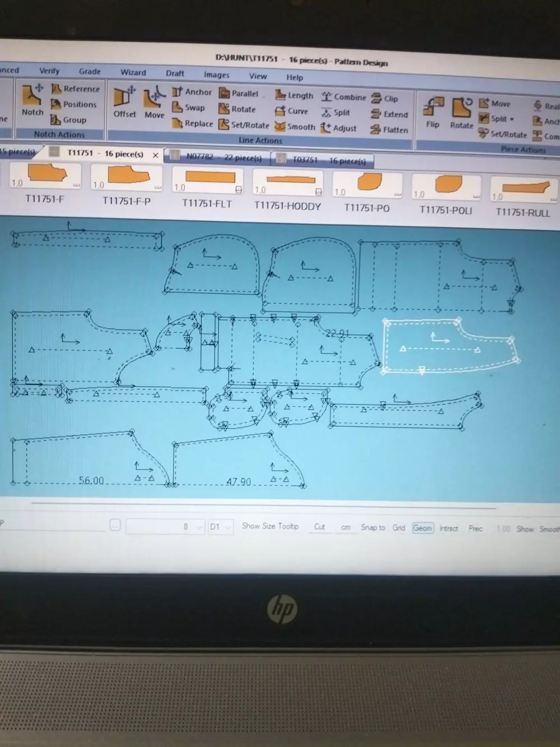Open the View ribbon tab
This screenshot has height=747, width=560.
coord(258,76)
